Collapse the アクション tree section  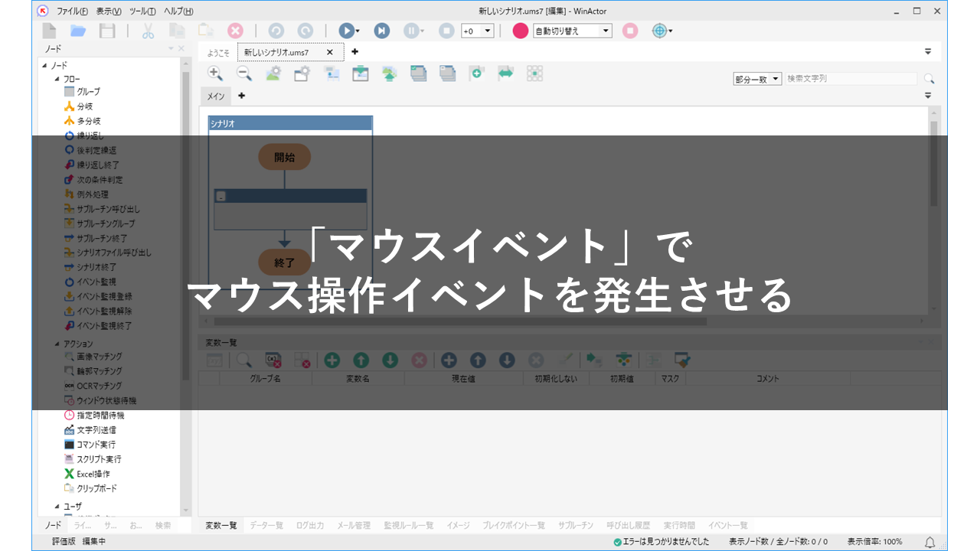[57, 344]
